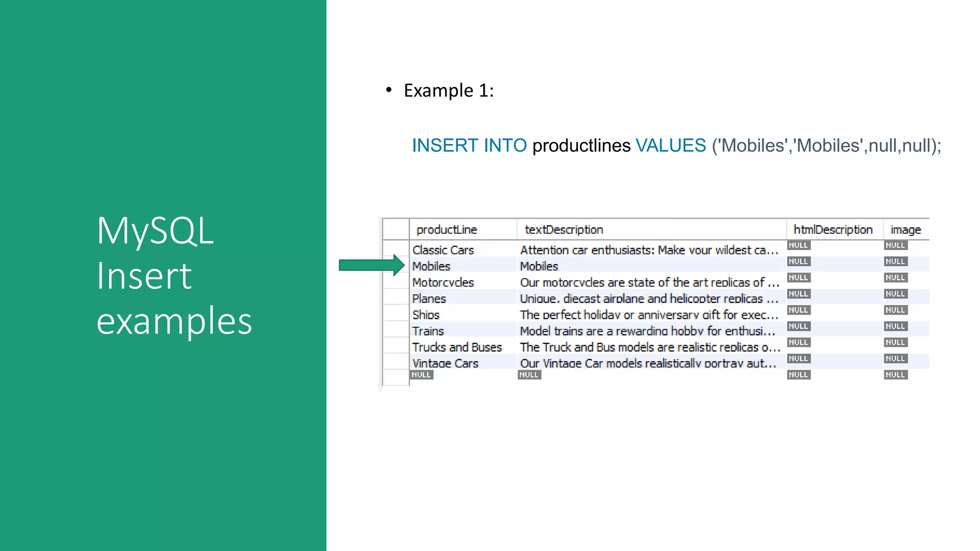Screen dimensions: 980x551
Task: Click the NULL badge in Mobiles image column
Action: click(x=895, y=261)
